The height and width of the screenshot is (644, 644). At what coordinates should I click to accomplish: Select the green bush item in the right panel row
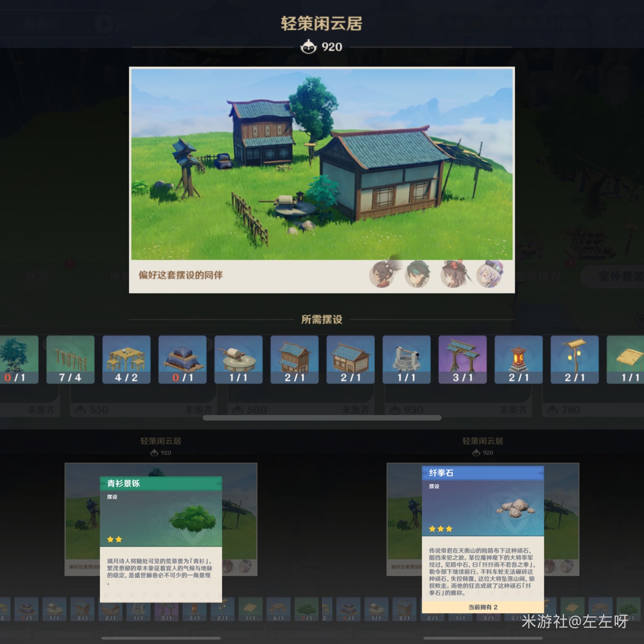tap(628, 609)
